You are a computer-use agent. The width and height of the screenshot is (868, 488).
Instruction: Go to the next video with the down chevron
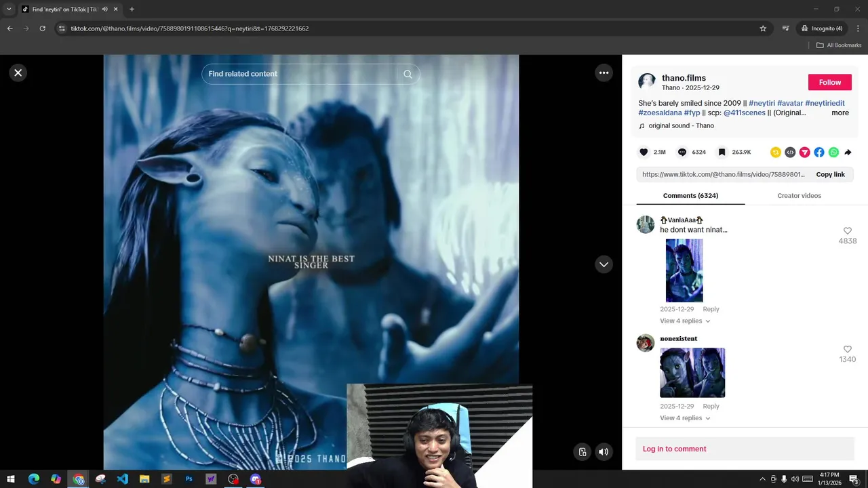604,264
